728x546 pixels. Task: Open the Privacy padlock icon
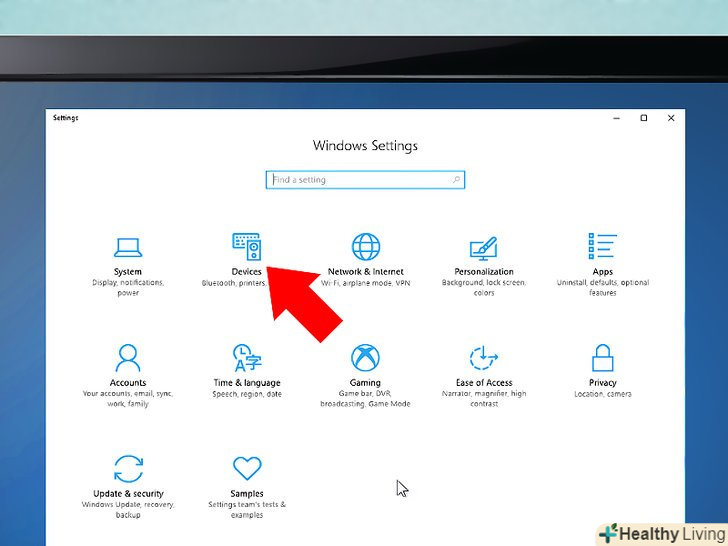coord(603,358)
